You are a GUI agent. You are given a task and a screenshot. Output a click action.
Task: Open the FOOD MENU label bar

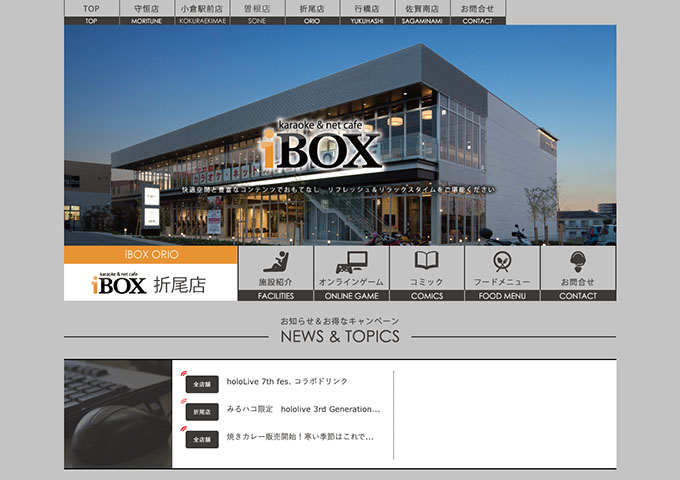[x=502, y=296]
